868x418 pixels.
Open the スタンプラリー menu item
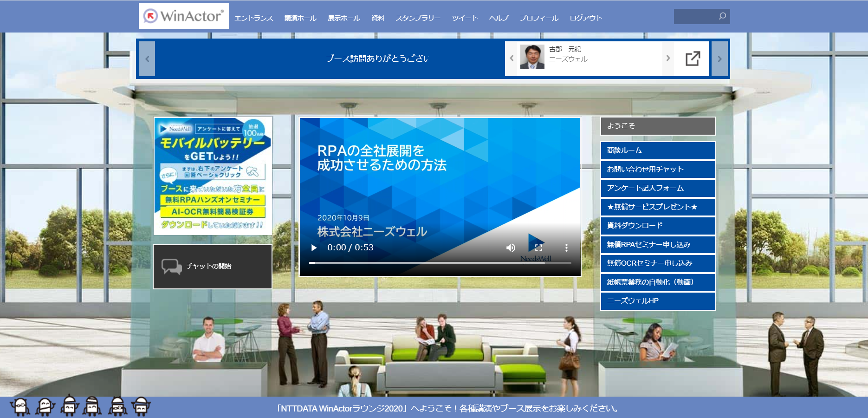pyautogui.click(x=418, y=18)
